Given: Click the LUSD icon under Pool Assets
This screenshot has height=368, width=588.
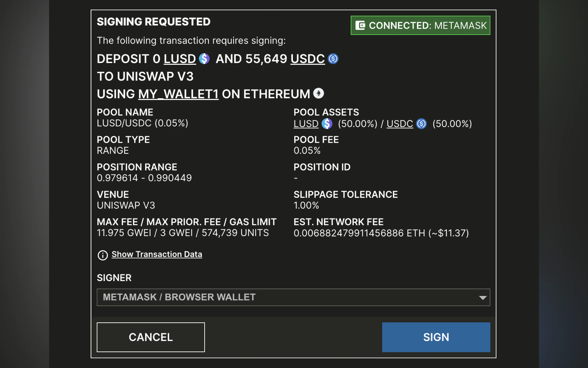Looking at the screenshot, I should [x=327, y=124].
